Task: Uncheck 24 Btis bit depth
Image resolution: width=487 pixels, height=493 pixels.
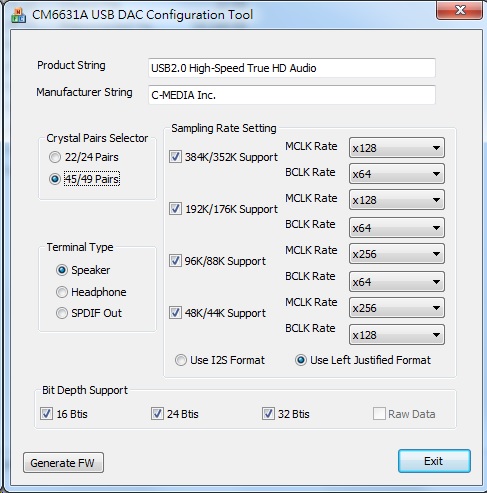Action: pos(157,414)
